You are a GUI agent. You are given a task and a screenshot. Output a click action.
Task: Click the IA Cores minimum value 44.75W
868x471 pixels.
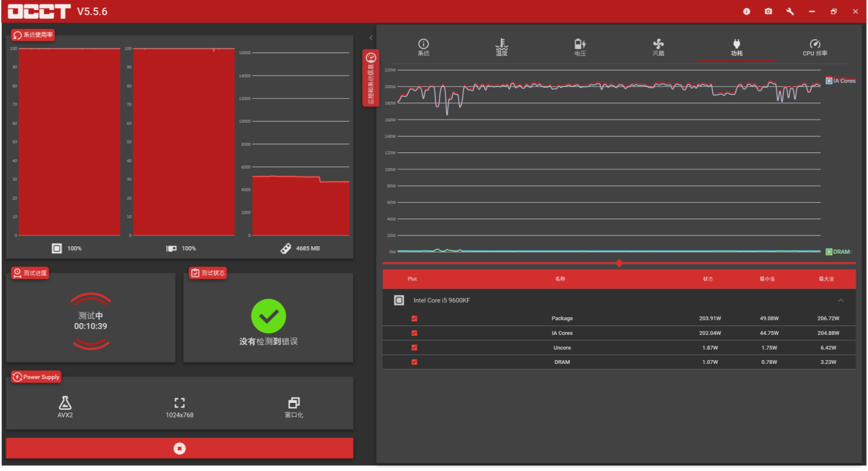coord(769,333)
